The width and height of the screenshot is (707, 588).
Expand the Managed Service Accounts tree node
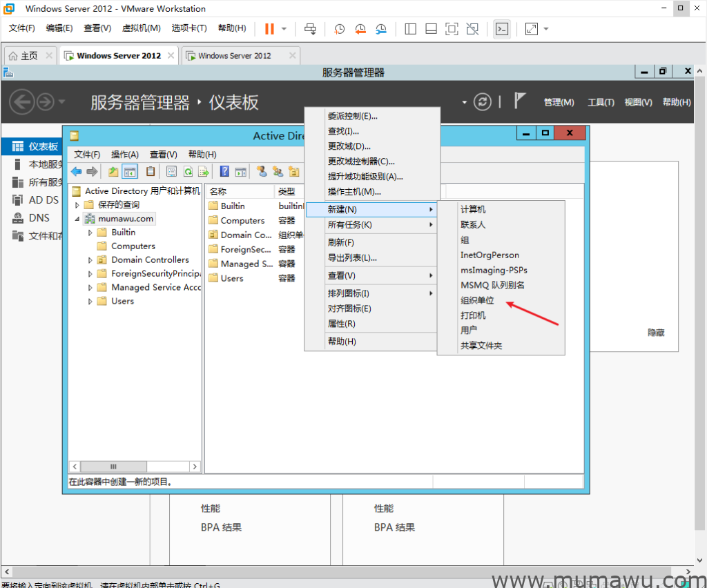(90, 288)
